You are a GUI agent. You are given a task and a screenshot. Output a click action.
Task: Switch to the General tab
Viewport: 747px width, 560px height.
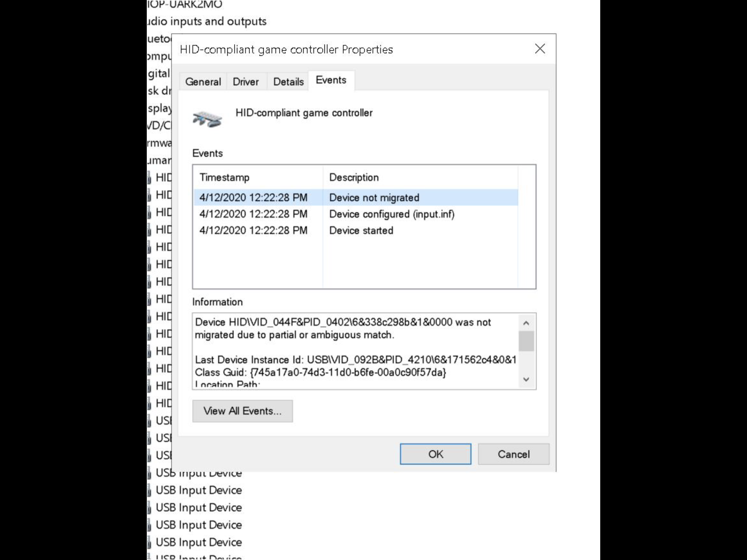203,82
